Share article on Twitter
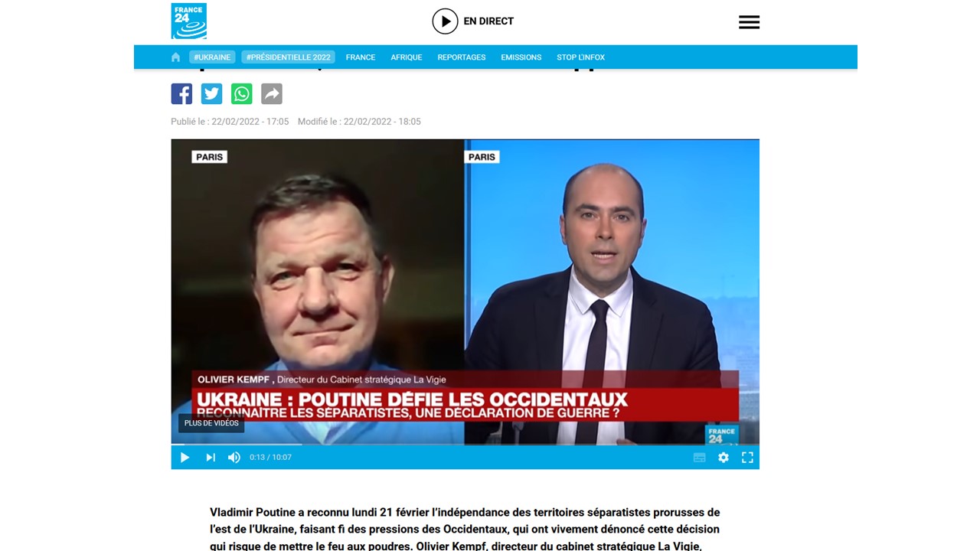This screenshot has height=551, width=980. (211, 94)
